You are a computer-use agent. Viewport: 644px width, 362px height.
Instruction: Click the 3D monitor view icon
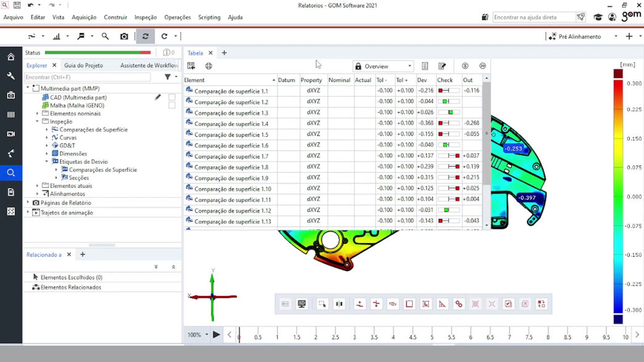[x=302, y=303]
